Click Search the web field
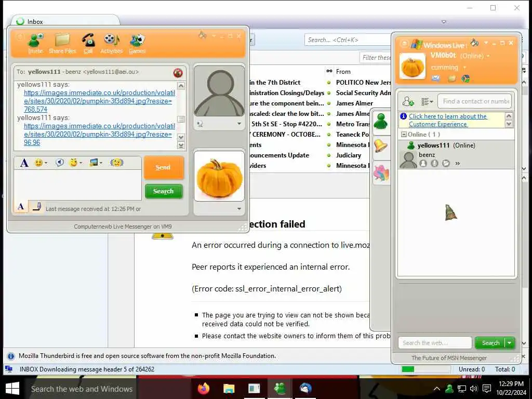The width and height of the screenshot is (532, 399). pyautogui.click(x=435, y=343)
